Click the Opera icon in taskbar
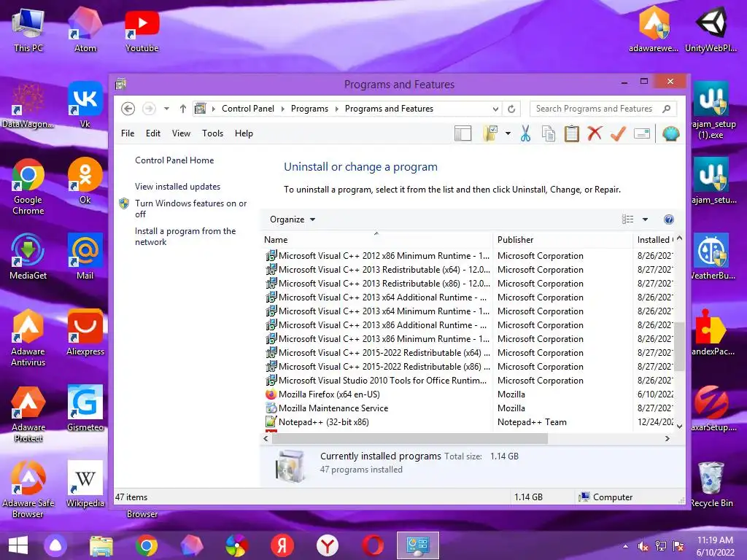 (373, 545)
